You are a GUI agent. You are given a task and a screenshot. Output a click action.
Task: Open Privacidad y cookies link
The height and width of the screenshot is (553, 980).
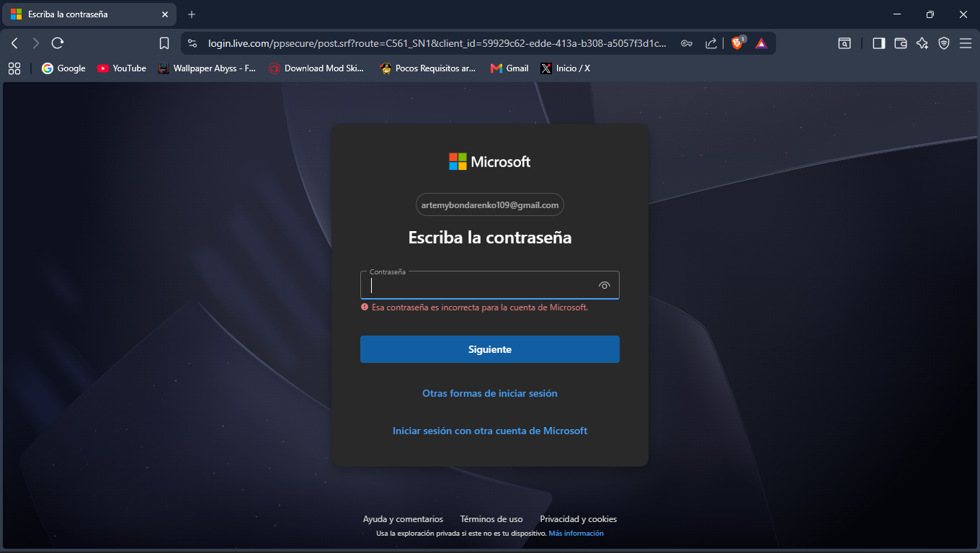pyautogui.click(x=579, y=519)
